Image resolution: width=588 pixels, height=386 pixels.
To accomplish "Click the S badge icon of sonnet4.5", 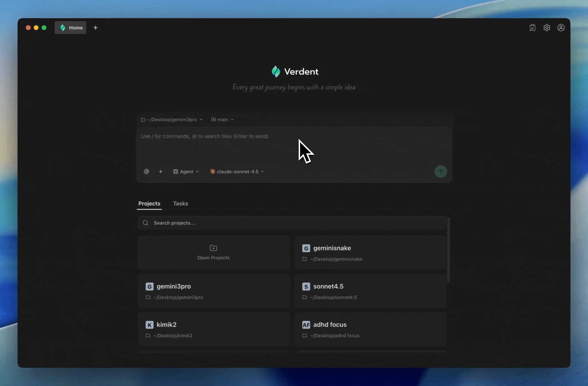I will point(306,287).
